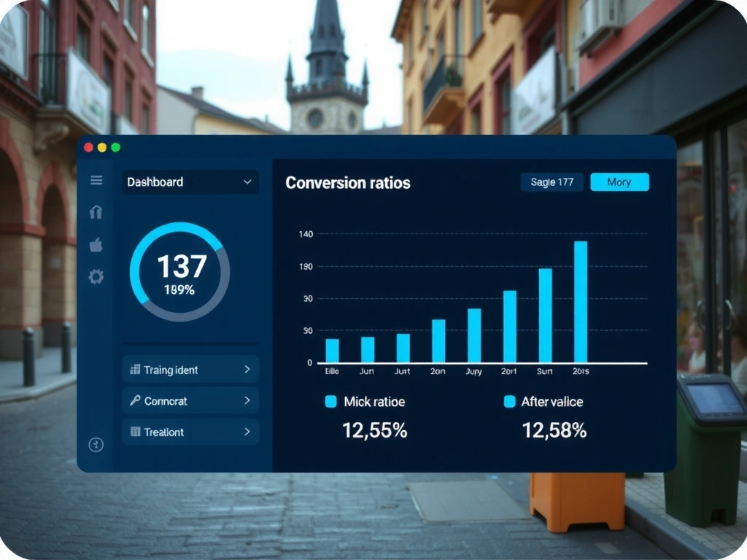Screen dimensions: 747x560
Task: Open settings via the gear icon
Action: tap(96, 277)
